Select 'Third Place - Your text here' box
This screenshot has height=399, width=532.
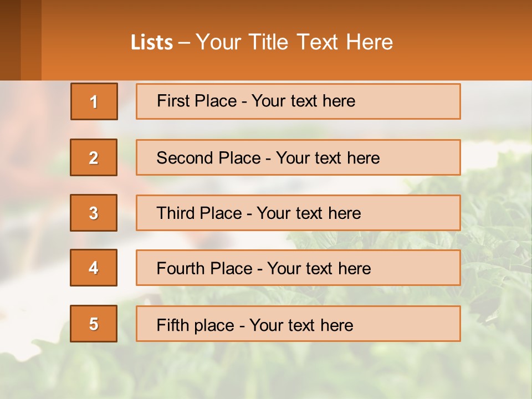[x=298, y=213]
